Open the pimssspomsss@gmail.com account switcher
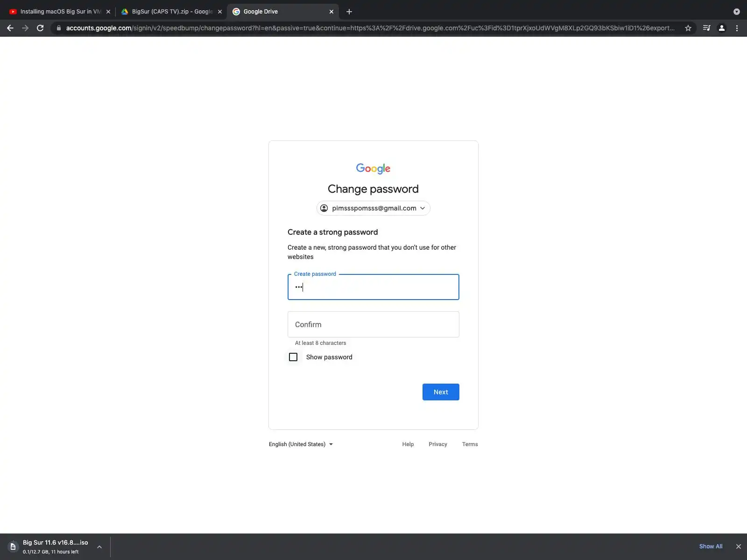This screenshot has height=560, width=747. (373, 208)
